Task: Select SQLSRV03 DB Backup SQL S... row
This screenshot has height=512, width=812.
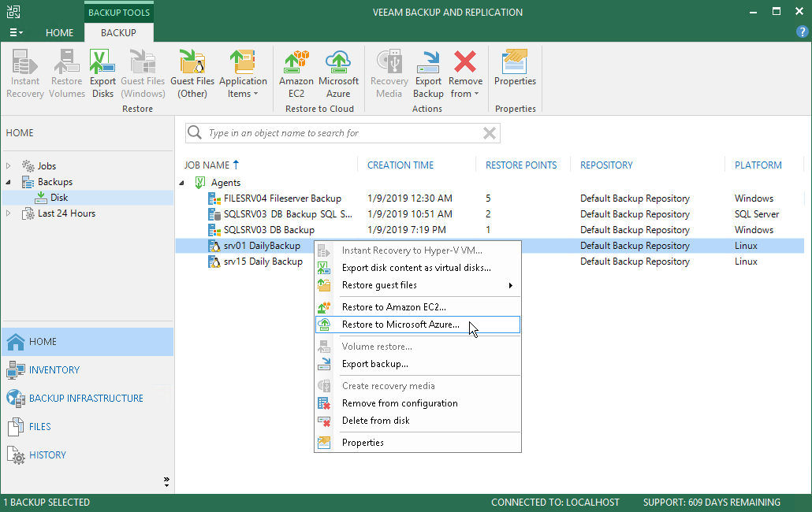Action: pyautogui.click(x=490, y=214)
